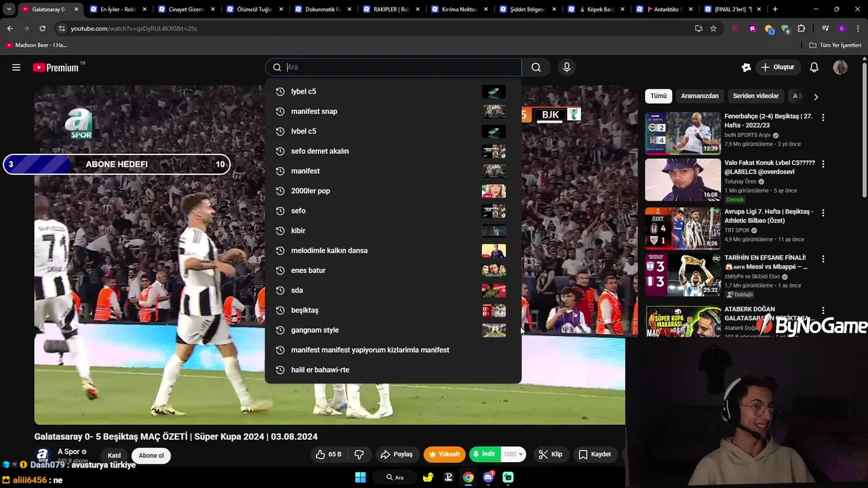Screen dimensions: 868x488
Task: Open Discord from the taskbar
Action: pos(488,477)
